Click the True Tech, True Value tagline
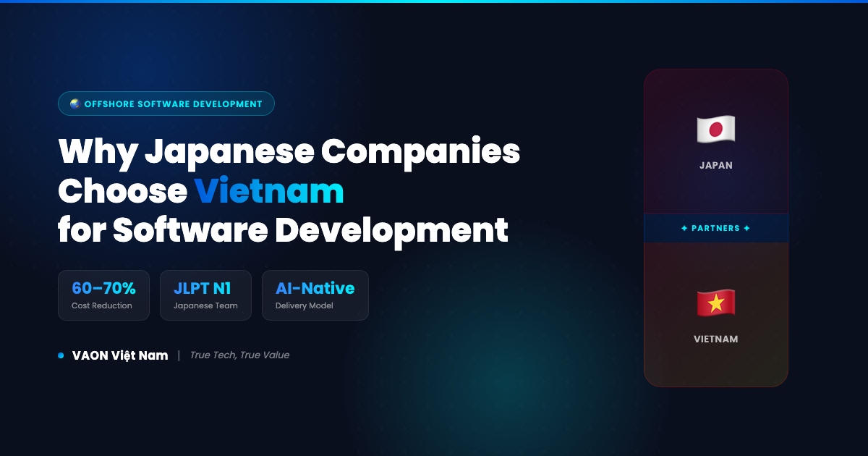 tap(239, 355)
